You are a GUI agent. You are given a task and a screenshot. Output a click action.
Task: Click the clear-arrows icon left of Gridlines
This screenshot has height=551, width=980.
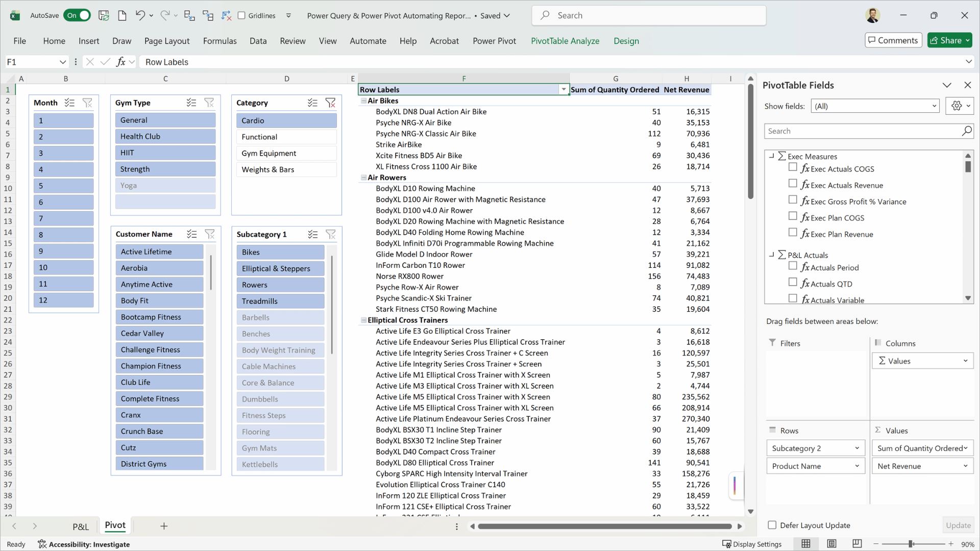(x=226, y=15)
